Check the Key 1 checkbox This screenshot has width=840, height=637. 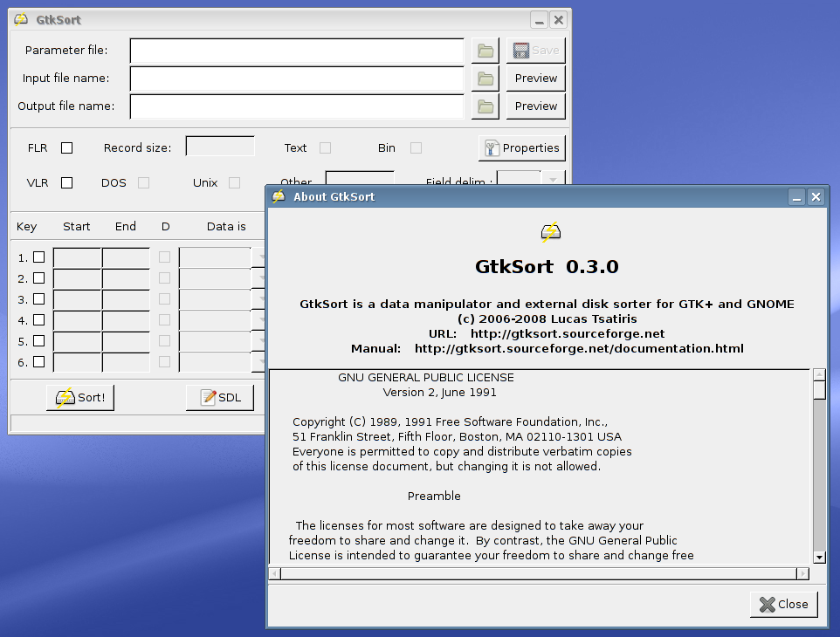(x=38, y=257)
